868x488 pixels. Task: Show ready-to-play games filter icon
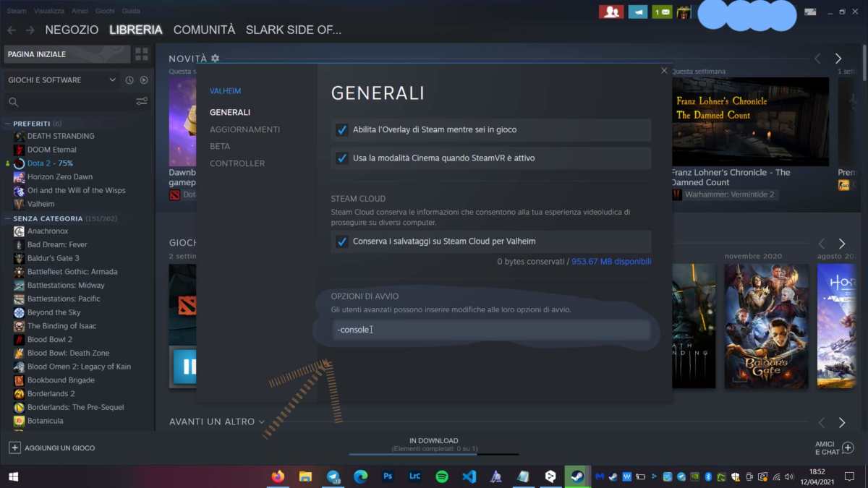[x=143, y=80]
